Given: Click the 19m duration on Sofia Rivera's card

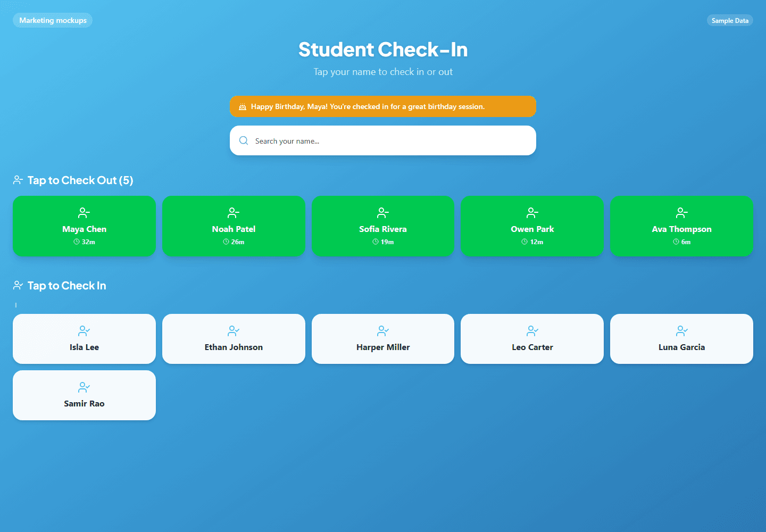Looking at the screenshot, I should coord(387,242).
